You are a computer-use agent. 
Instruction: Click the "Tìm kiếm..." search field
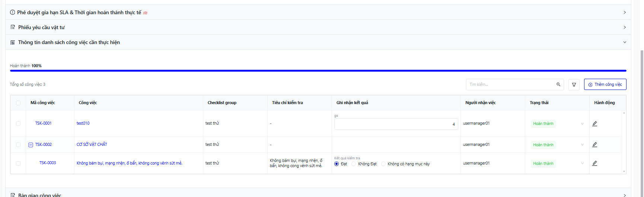510,85
